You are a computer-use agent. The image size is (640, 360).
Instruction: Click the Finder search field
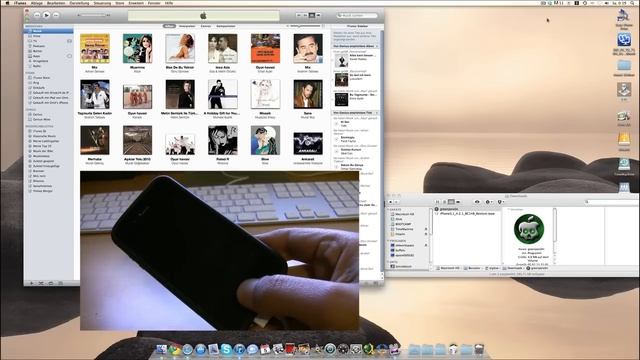click(x=611, y=202)
